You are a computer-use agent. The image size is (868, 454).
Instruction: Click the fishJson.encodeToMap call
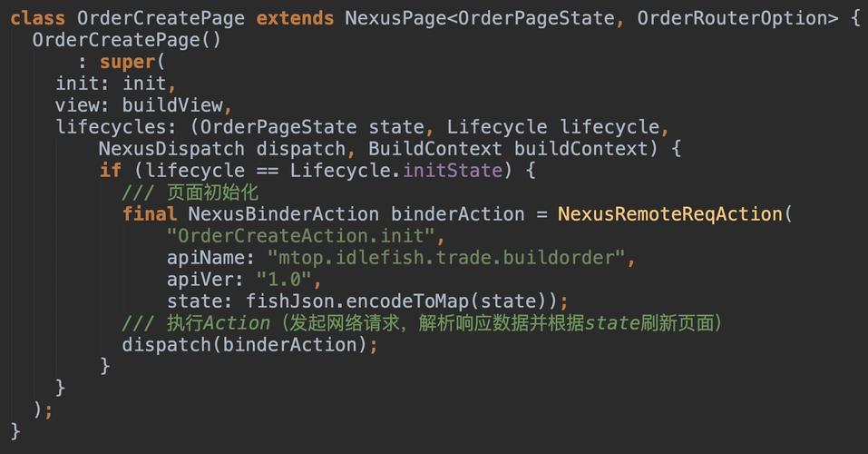coord(356,301)
